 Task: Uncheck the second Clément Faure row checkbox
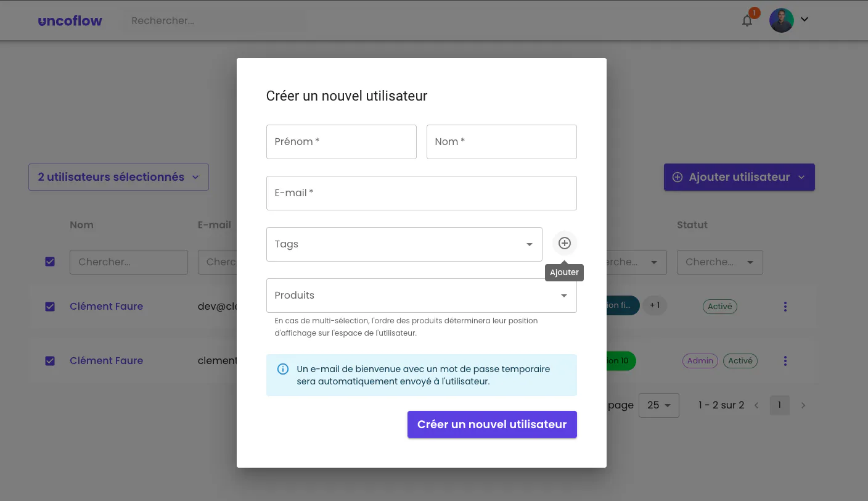click(x=50, y=361)
